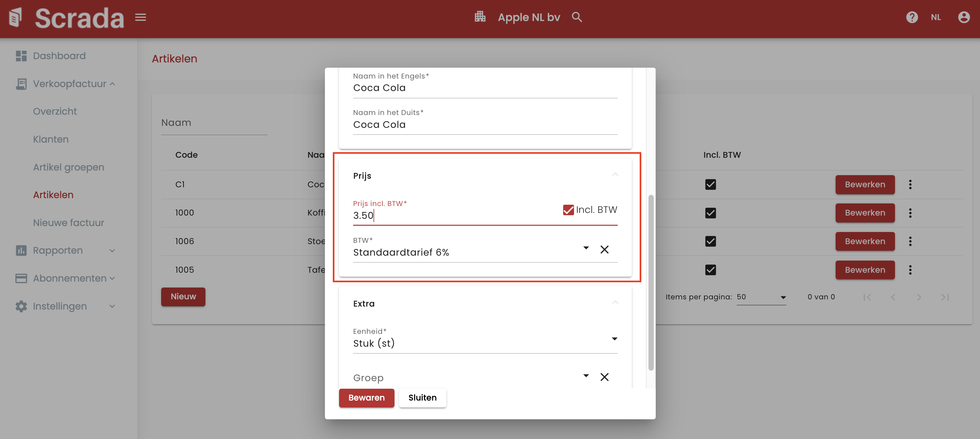Toggle Incl. BTW checkbox for row 1000
This screenshot has width=980, height=439.
710,213
